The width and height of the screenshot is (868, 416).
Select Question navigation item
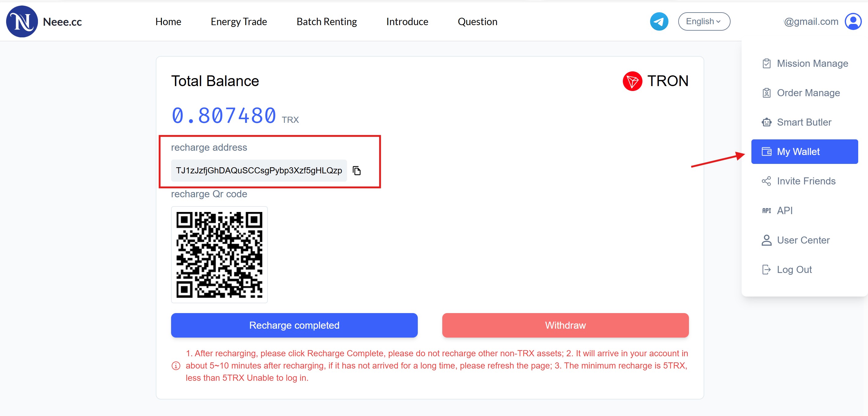click(478, 22)
